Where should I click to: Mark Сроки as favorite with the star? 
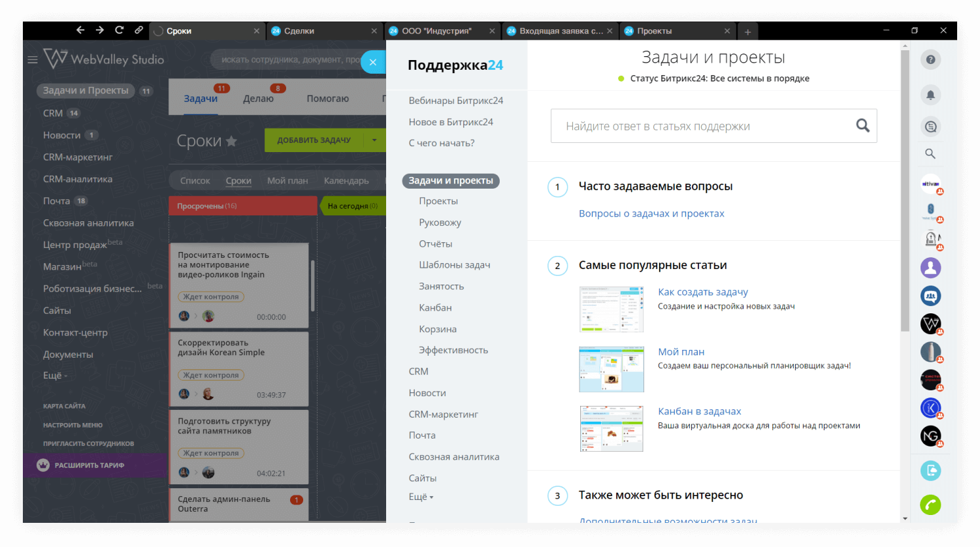click(231, 140)
